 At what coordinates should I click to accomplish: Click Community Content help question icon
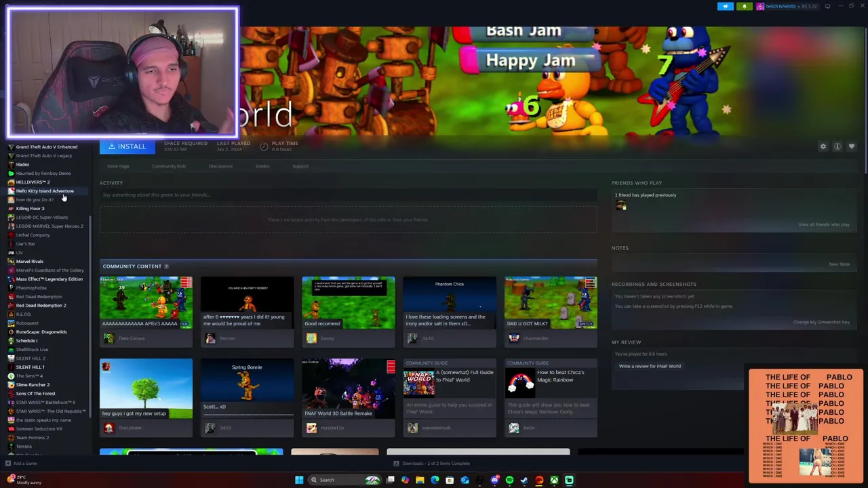click(x=166, y=266)
